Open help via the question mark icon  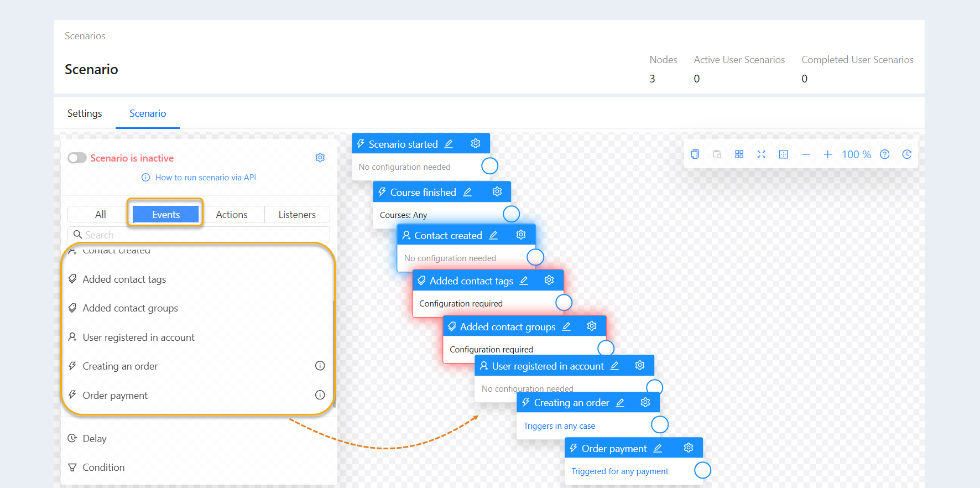click(x=885, y=154)
